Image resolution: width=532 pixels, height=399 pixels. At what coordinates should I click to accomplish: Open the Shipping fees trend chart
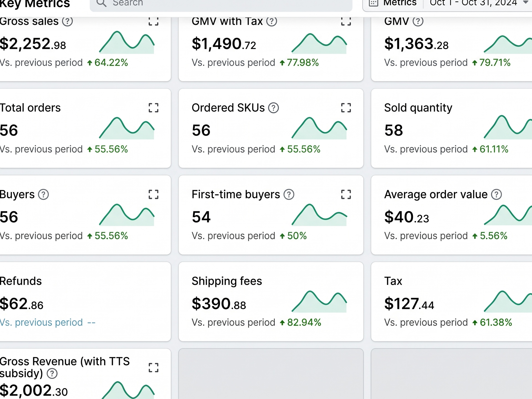(x=319, y=301)
